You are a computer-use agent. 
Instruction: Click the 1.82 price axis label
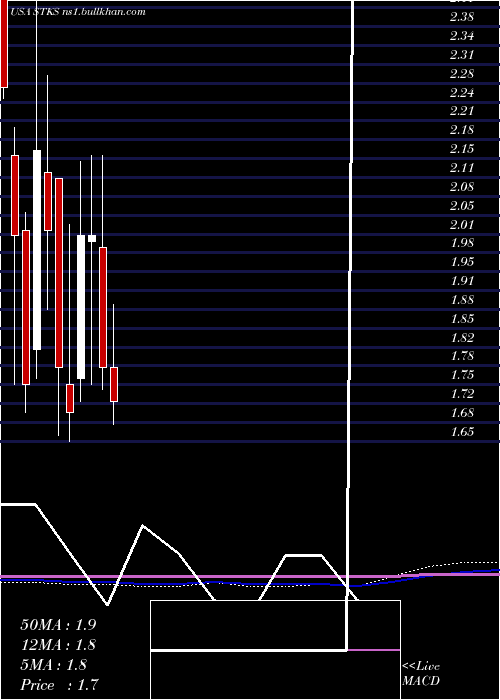[462, 338]
